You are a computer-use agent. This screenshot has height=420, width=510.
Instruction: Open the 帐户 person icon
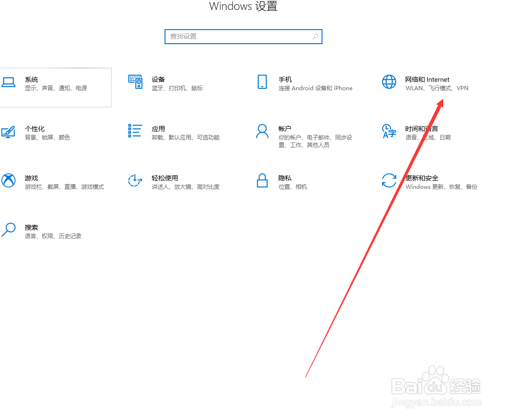pos(262,131)
